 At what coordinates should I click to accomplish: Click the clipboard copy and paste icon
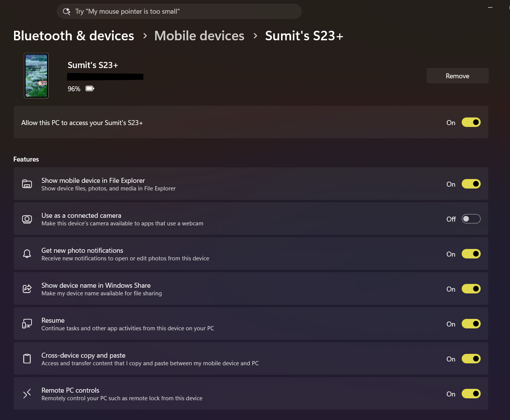pyautogui.click(x=27, y=359)
